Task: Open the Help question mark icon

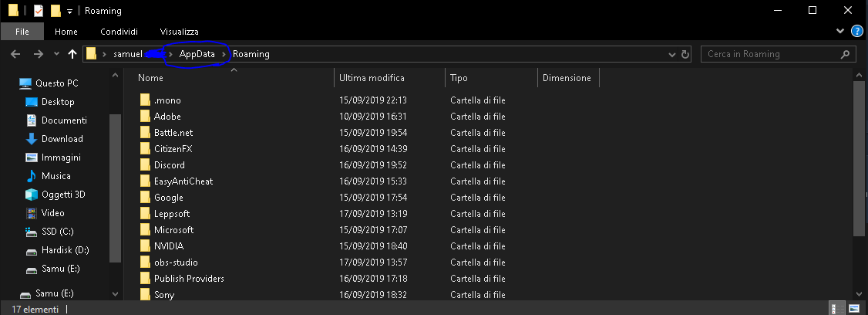Action: [856, 32]
